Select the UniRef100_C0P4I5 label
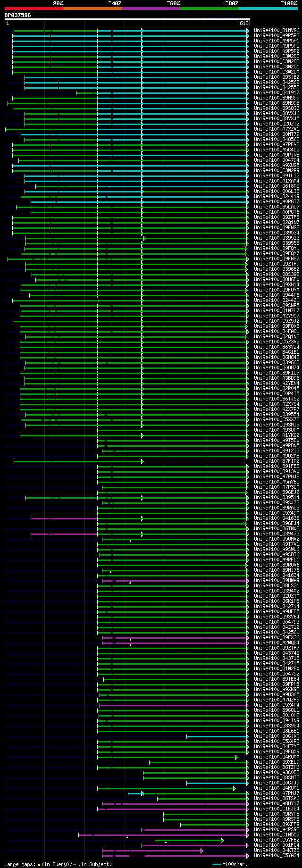 277,393
